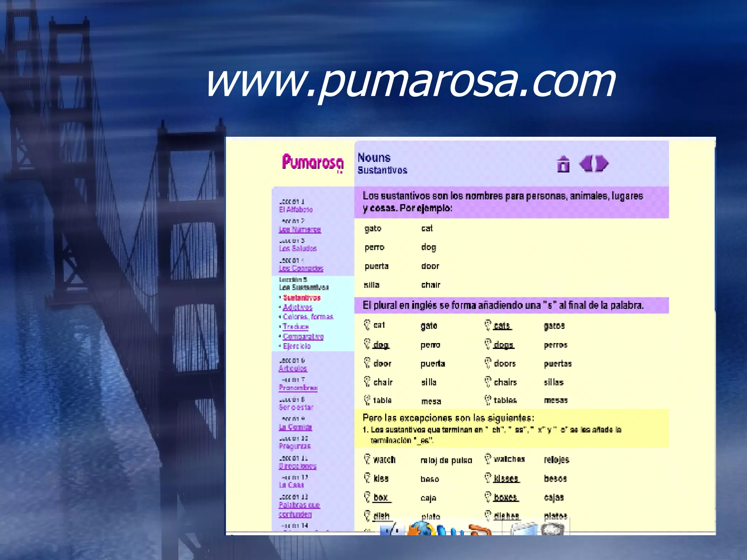Click the word 'mesas' translation

[556, 400]
